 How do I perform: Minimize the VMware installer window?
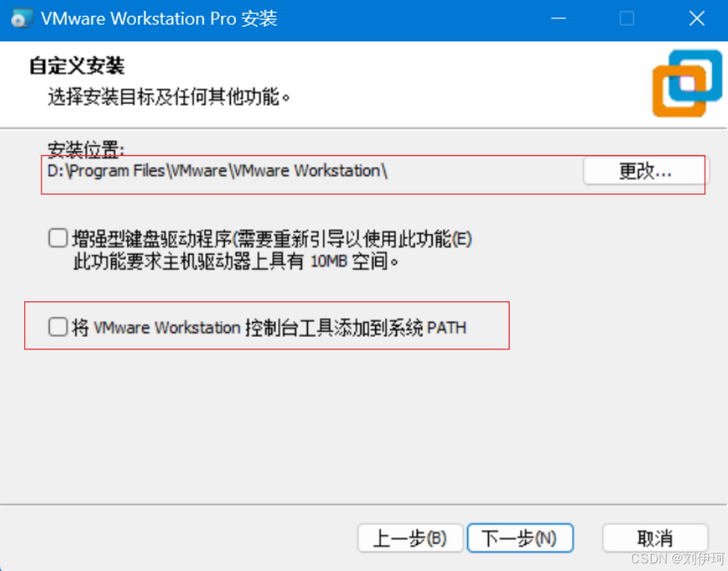pos(558,18)
